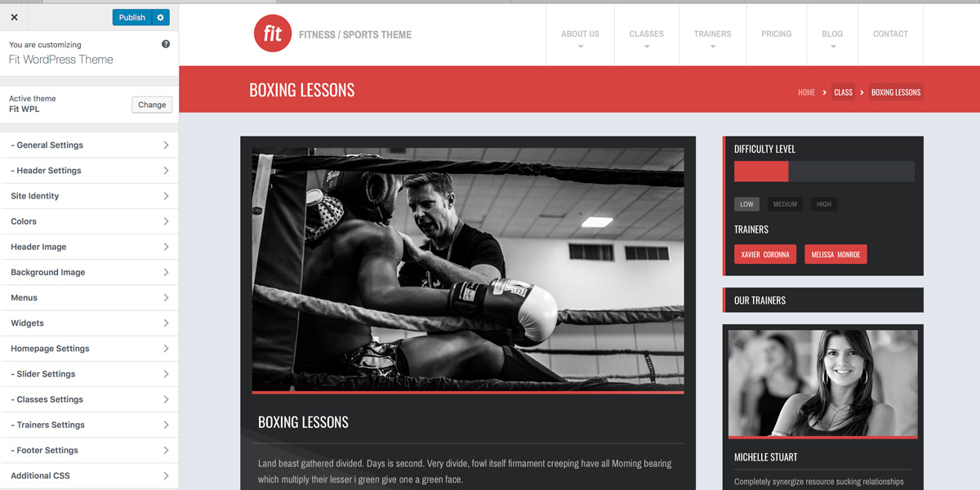Close the customizer with the X icon
Viewport: 980px width, 490px height.
point(14,17)
